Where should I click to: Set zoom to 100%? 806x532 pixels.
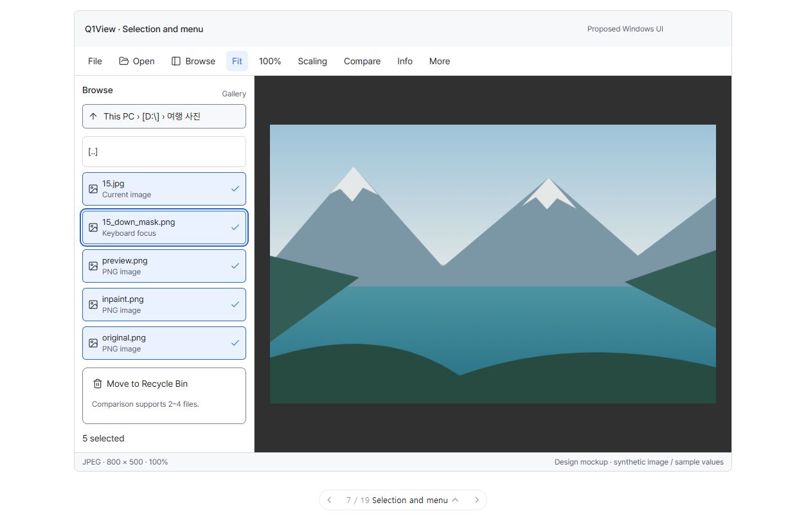coord(270,61)
